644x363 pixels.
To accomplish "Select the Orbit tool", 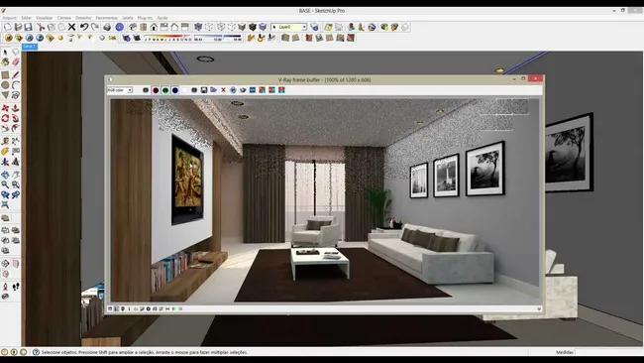I will (x=5, y=175).
